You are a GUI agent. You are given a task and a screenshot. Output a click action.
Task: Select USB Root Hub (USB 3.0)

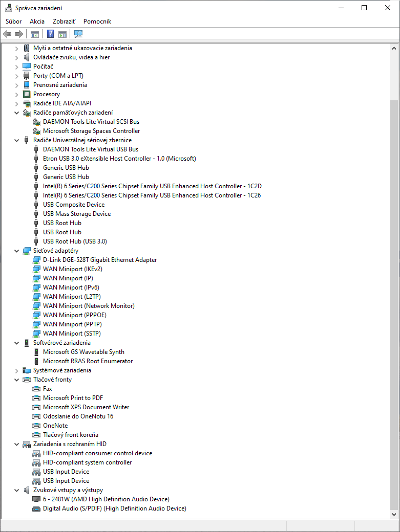point(75,241)
